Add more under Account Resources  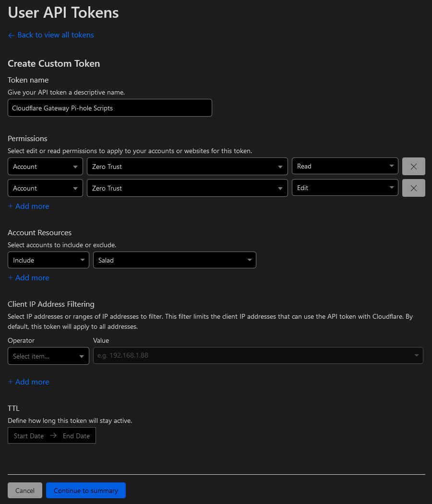[29, 278]
